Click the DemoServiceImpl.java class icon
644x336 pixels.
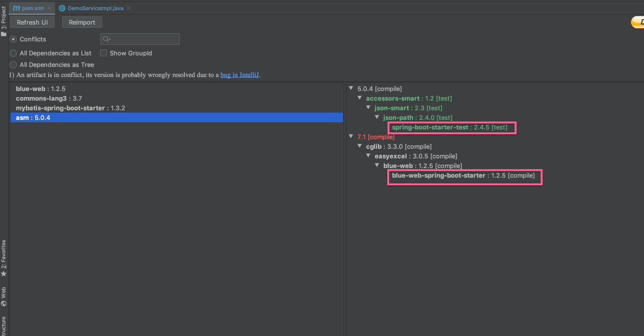click(62, 8)
